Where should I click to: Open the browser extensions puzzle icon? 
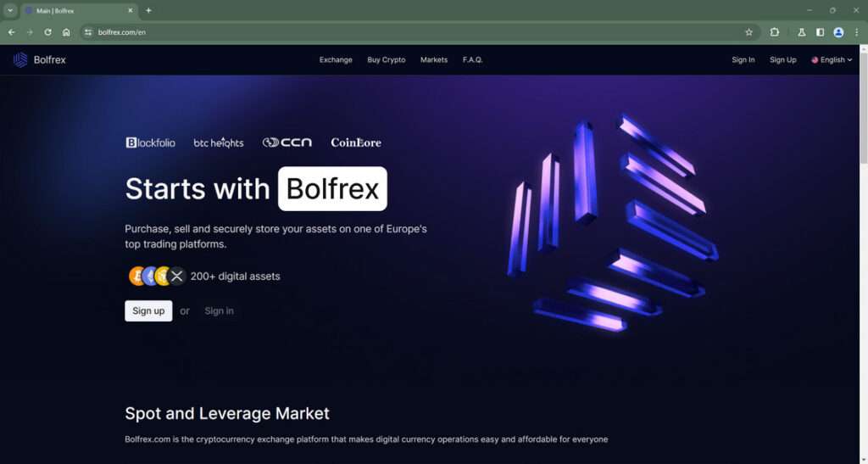[775, 32]
